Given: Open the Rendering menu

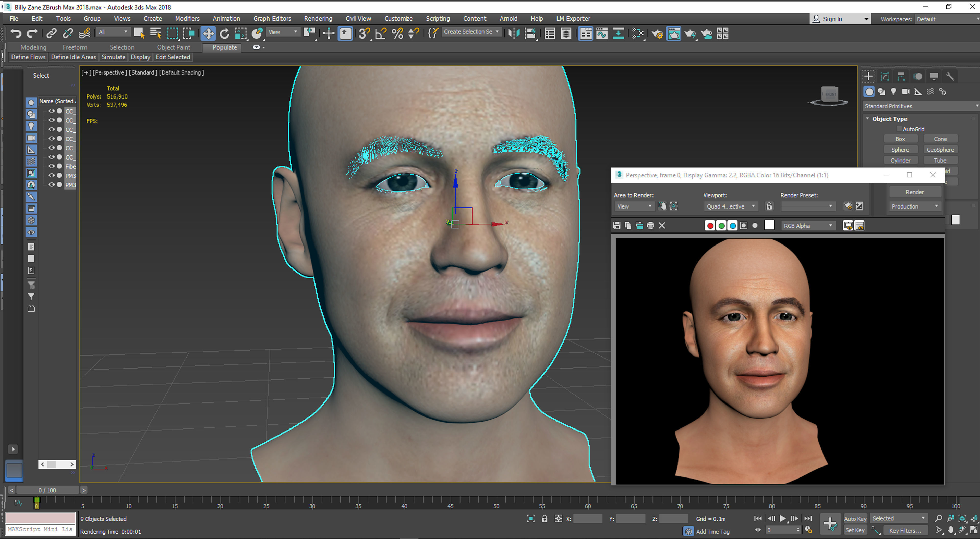Looking at the screenshot, I should (318, 18).
